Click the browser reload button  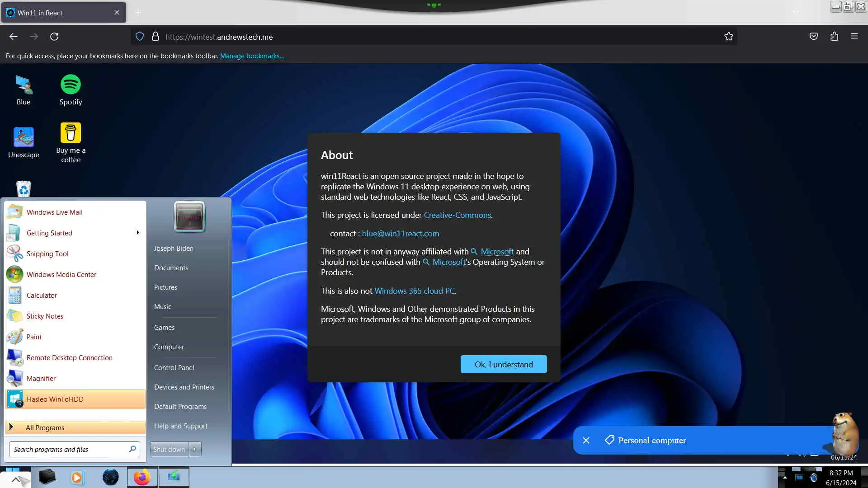54,37
